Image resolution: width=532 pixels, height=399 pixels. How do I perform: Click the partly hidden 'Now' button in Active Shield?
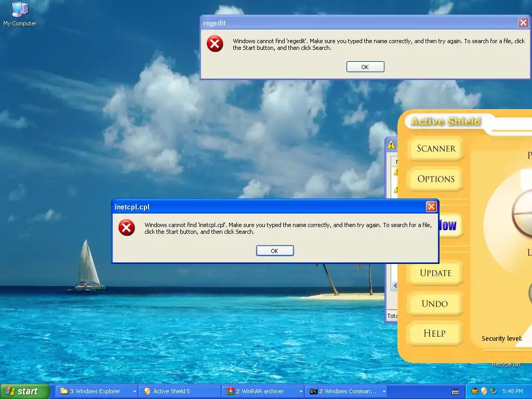(x=450, y=225)
